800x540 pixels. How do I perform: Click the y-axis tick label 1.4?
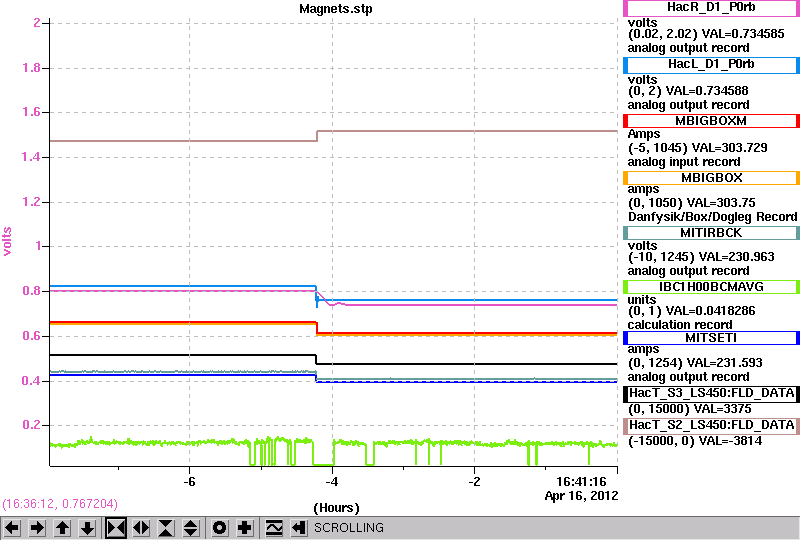tap(32, 157)
